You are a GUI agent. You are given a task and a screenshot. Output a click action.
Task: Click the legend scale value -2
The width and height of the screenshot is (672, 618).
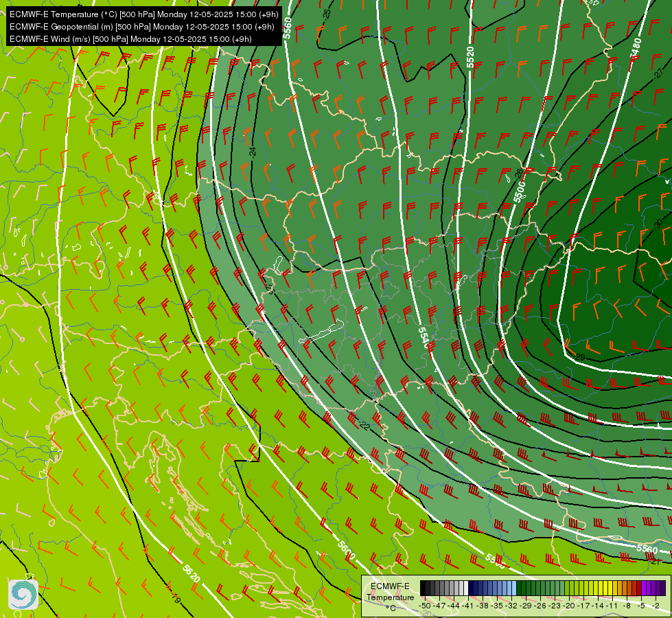coord(656,606)
